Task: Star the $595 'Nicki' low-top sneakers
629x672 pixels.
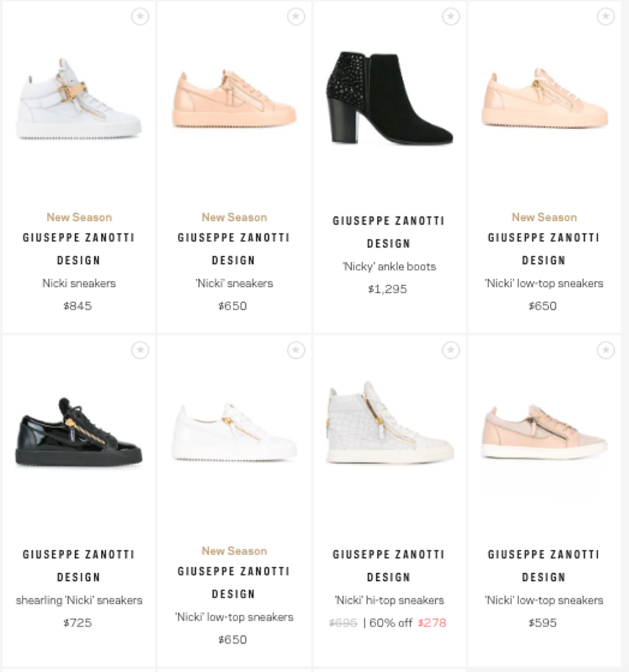Action: click(606, 350)
